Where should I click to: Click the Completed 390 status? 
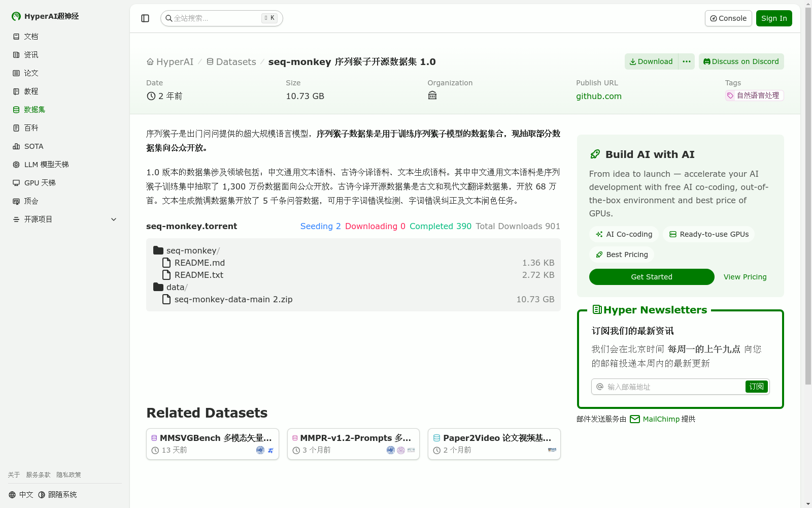[441, 226]
